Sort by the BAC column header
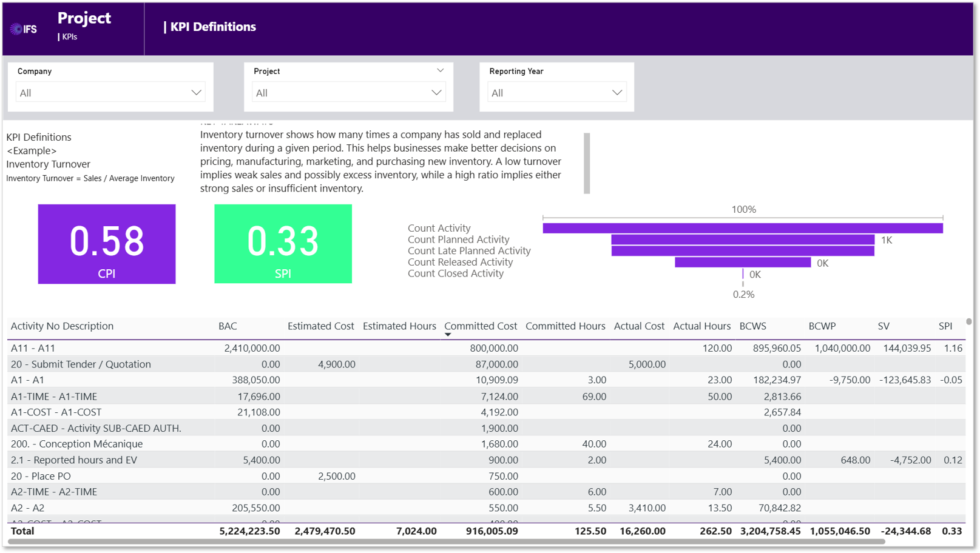The height and width of the screenshot is (553, 980). (x=228, y=326)
